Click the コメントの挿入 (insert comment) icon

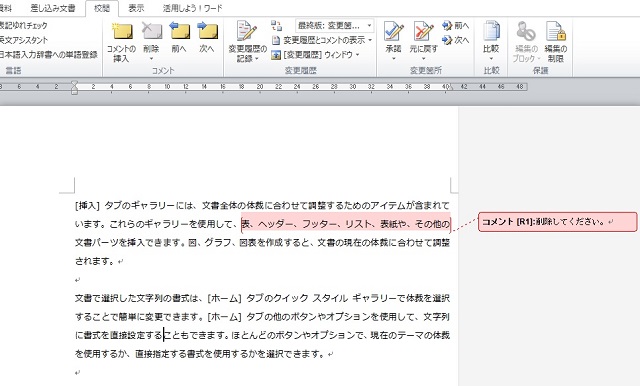coord(122,32)
